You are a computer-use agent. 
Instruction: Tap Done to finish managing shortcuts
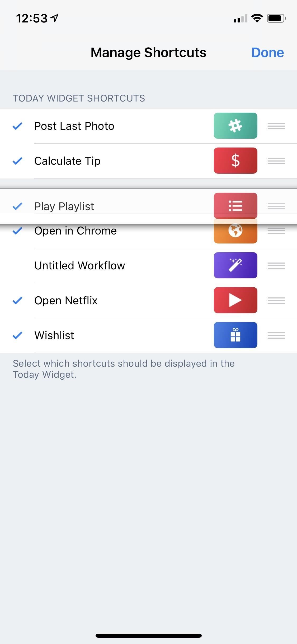click(267, 52)
